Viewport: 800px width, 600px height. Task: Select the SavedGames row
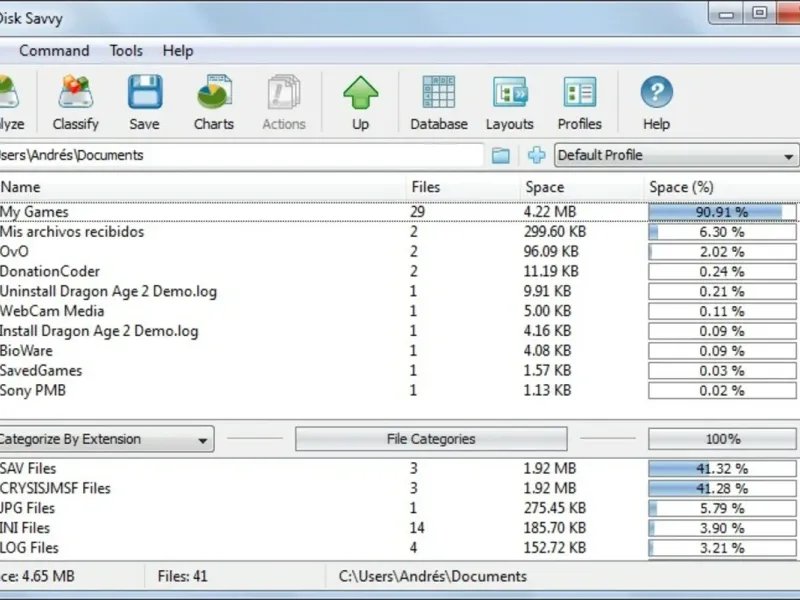click(x=399, y=371)
